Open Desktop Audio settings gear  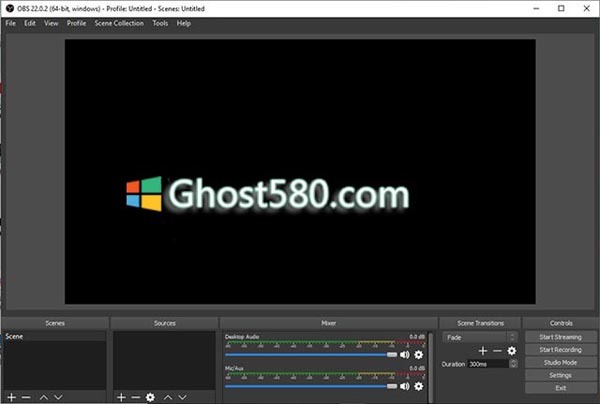point(419,355)
